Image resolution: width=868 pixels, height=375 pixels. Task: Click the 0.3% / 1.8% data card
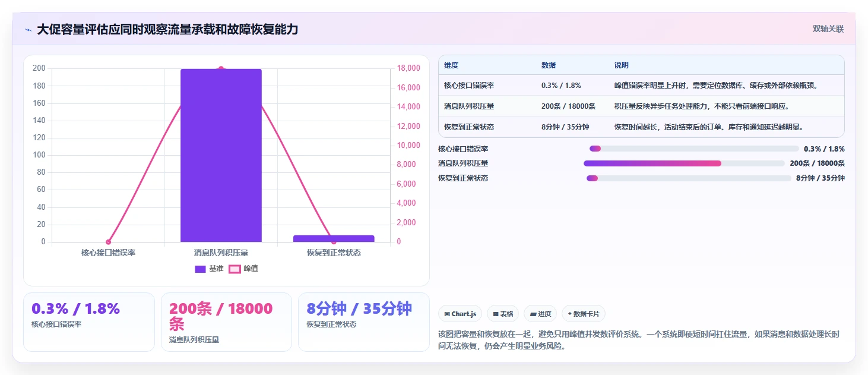coord(88,322)
